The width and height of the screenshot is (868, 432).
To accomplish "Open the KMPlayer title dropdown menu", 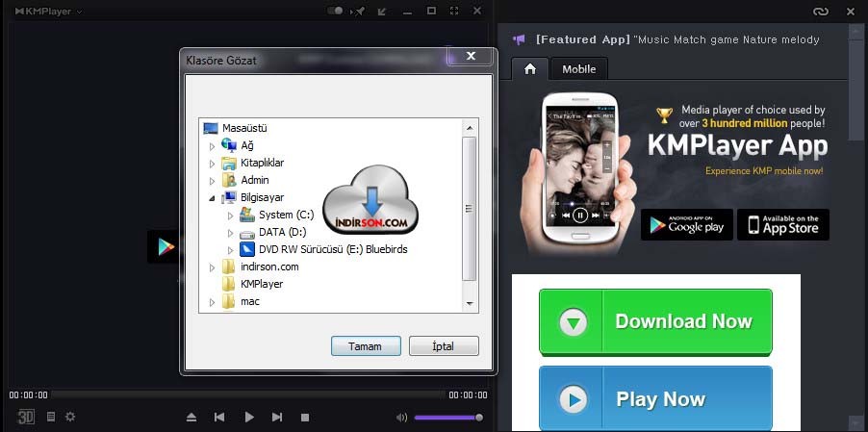I will (79, 12).
